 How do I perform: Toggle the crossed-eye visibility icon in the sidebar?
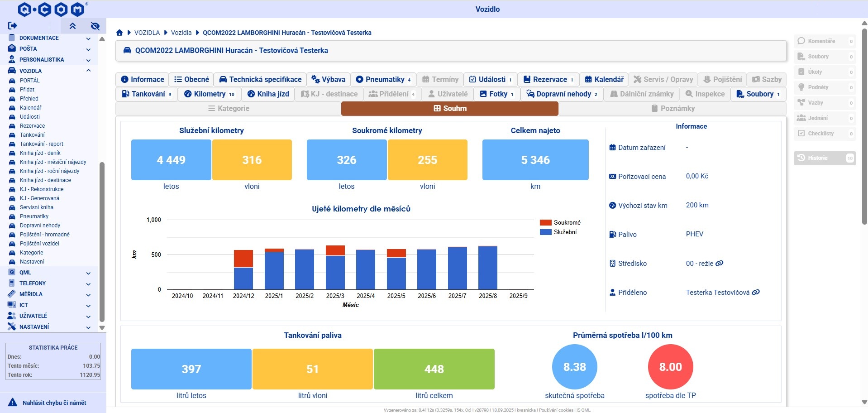pyautogui.click(x=95, y=26)
